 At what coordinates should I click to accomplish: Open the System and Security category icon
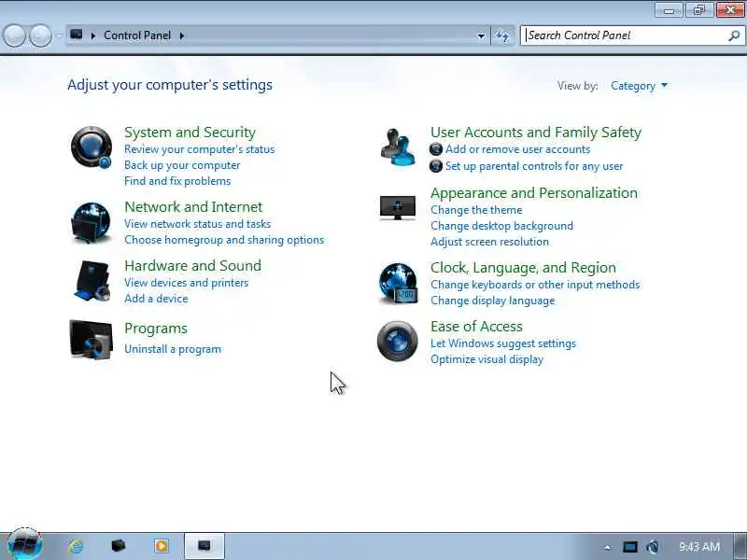tap(91, 147)
